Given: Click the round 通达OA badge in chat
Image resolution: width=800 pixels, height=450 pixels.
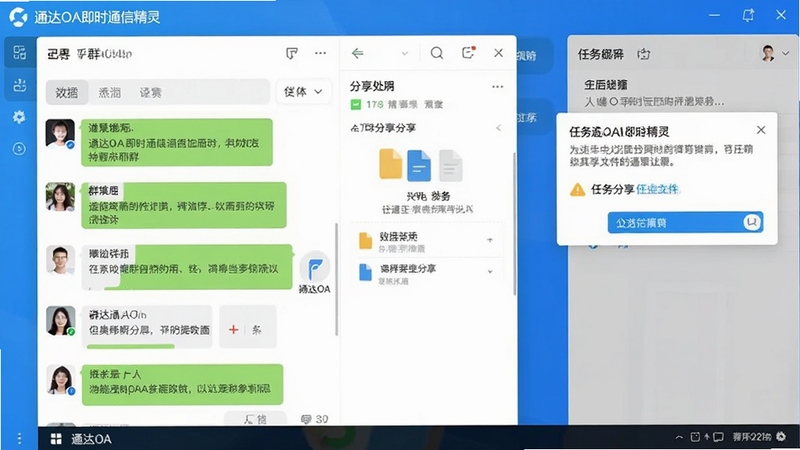Looking at the screenshot, I should [x=315, y=266].
